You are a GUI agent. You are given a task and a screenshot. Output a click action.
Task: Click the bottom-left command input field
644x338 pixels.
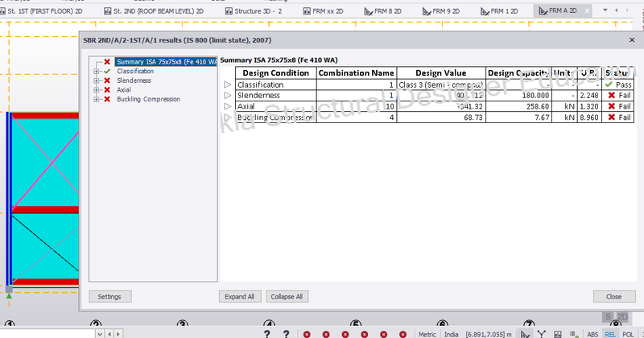point(47,334)
